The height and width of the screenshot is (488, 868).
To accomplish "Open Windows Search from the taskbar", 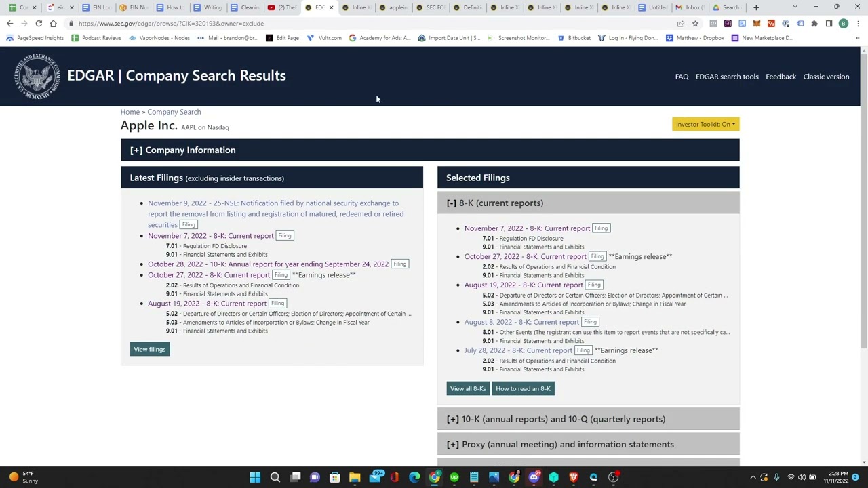I will (275, 478).
